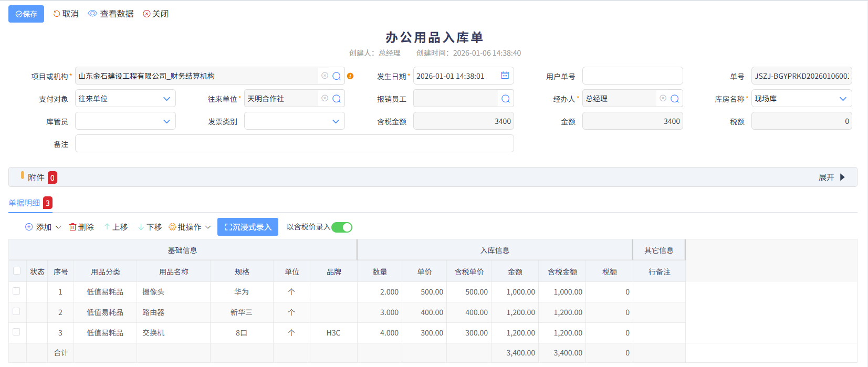This screenshot has width=868, height=367.
Task: Open the calendar picker for 发生日期
Action: point(505,76)
